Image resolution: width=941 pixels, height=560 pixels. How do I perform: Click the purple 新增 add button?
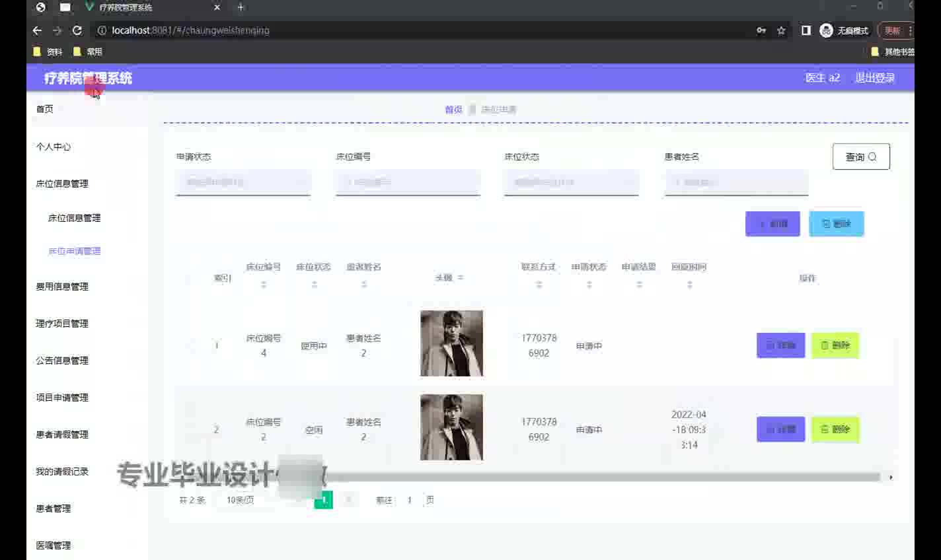(772, 224)
